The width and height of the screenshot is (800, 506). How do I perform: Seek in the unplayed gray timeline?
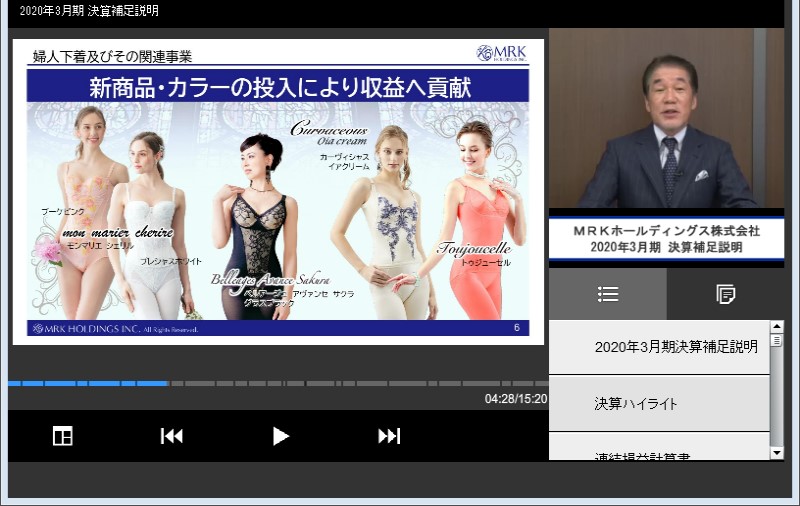click(359, 383)
